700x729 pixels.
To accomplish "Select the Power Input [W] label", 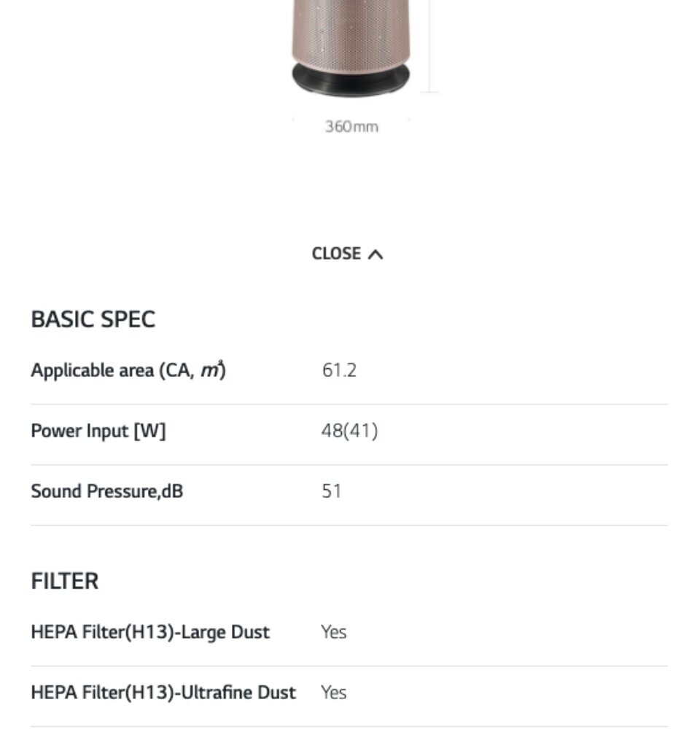I will pyautogui.click(x=98, y=431).
